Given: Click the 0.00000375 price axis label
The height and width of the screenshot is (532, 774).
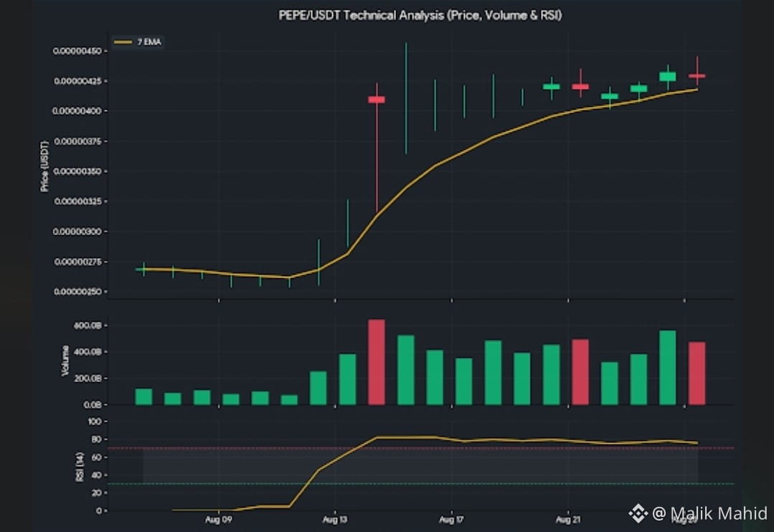Looking at the screenshot, I should pos(77,141).
